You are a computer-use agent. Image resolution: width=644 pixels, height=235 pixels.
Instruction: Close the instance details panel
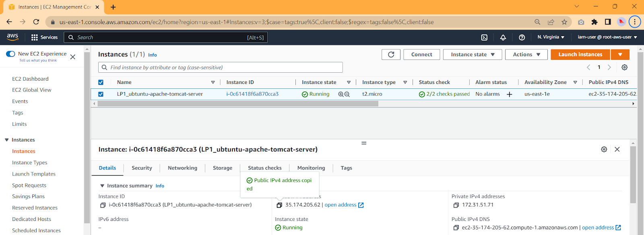pos(617,149)
